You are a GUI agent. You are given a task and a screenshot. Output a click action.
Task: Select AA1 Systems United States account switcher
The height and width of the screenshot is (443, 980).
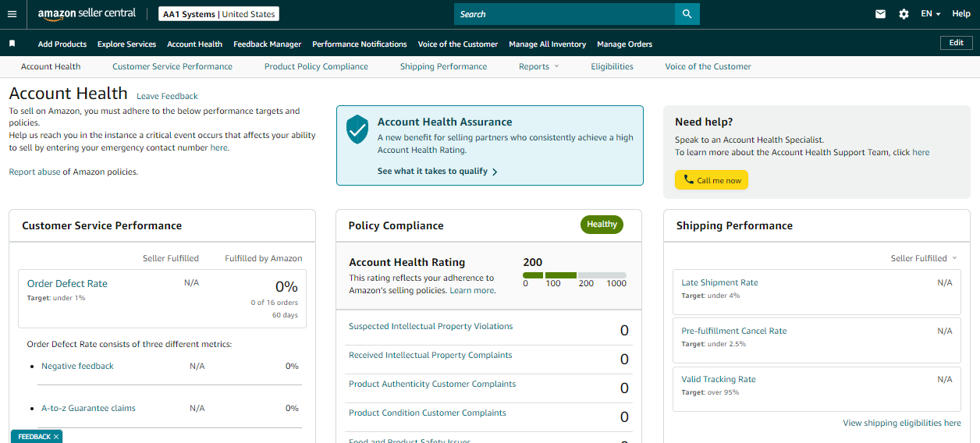click(x=218, y=14)
